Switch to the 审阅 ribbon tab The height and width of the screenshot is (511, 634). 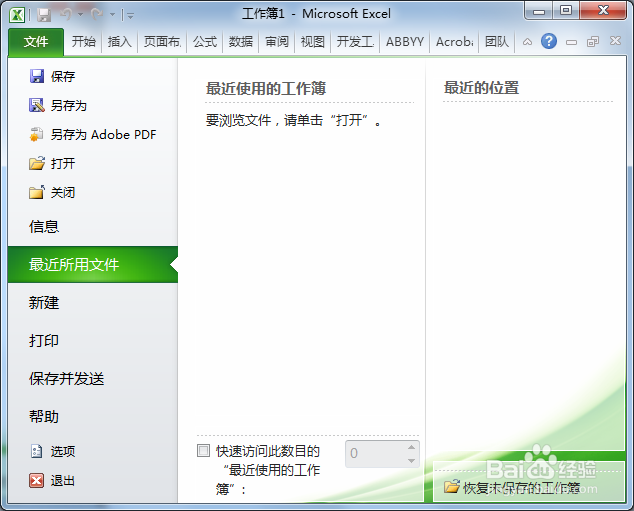[277, 42]
